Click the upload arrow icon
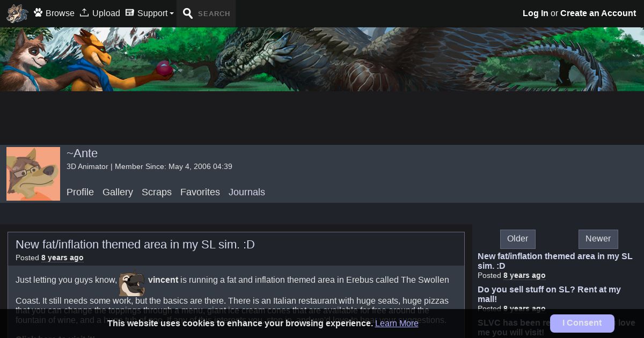 tap(84, 13)
